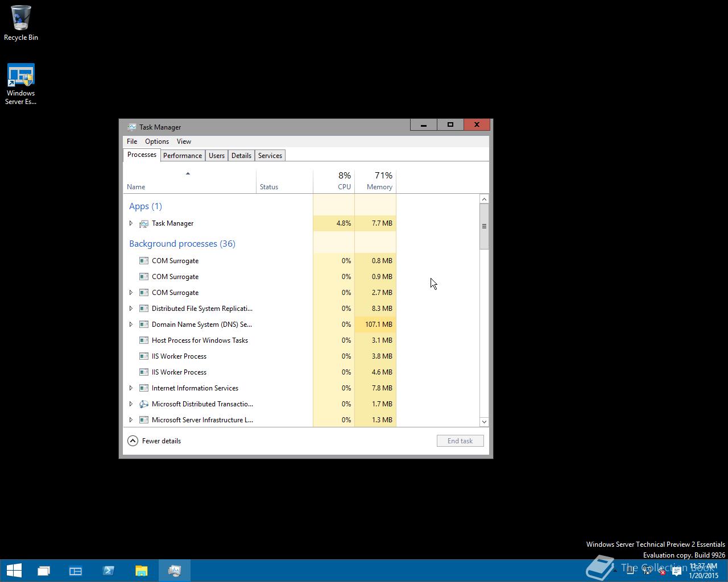The height and width of the screenshot is (582, 728).
Task: Click the clock showing 1/20/2015
Action: [704, 571]
